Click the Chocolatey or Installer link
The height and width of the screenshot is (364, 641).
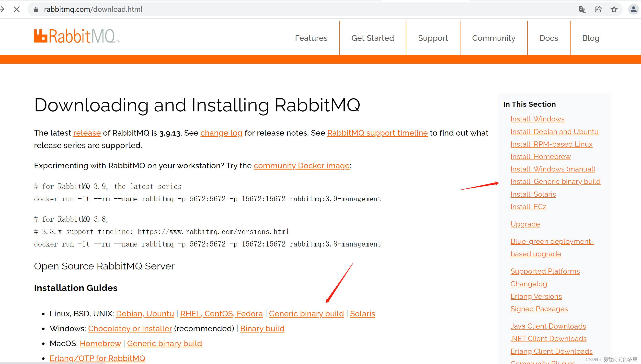[130, 329]
